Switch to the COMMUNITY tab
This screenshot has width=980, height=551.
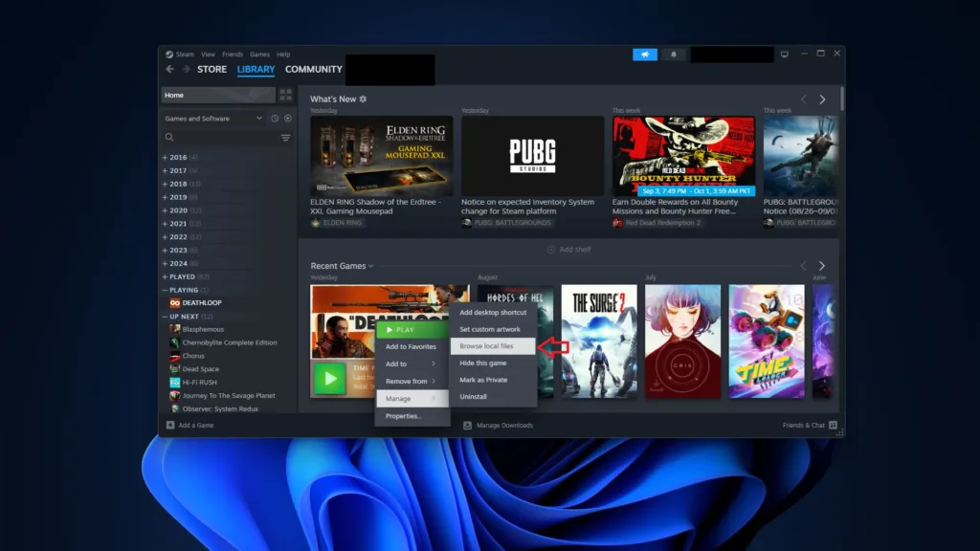(x=314, y=69)
